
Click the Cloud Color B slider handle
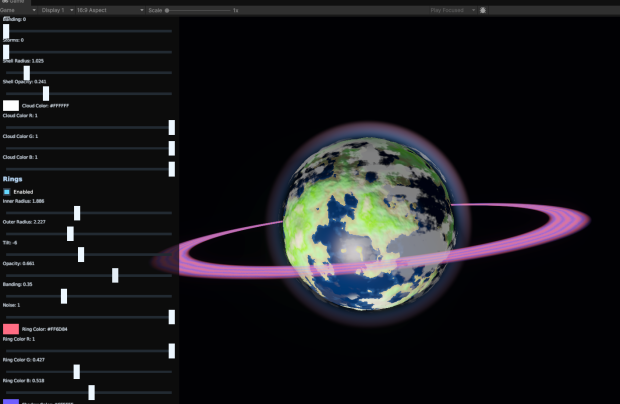click(172, 169)
